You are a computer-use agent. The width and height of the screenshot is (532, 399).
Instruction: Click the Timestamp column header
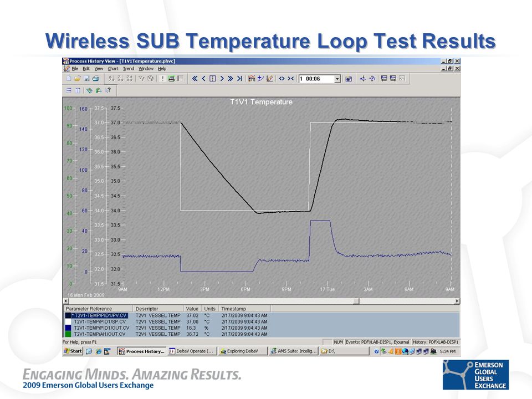244,309
